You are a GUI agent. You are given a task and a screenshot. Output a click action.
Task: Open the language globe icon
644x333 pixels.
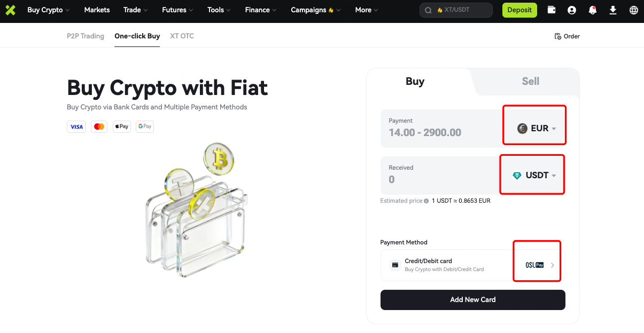(x=633, y=10)
